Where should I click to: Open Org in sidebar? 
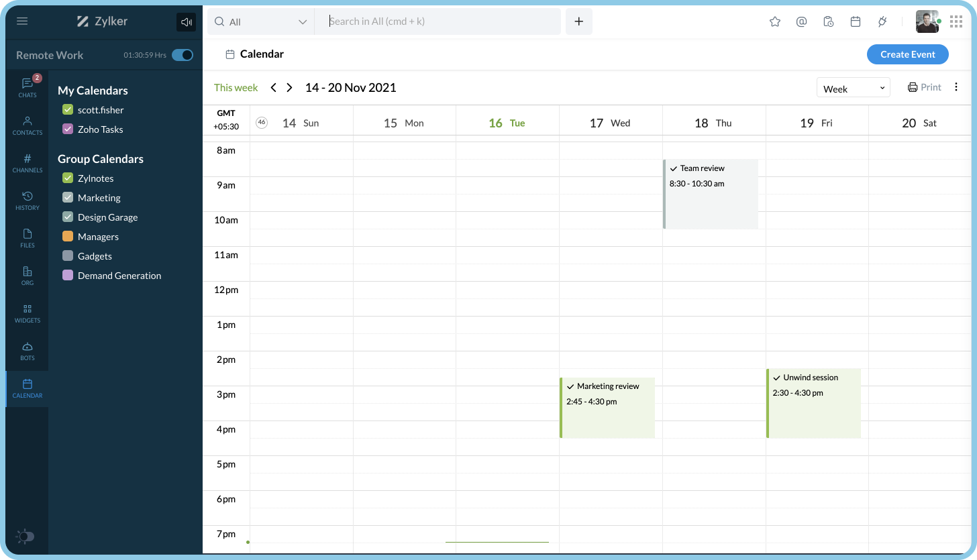[x=28, y=276]
